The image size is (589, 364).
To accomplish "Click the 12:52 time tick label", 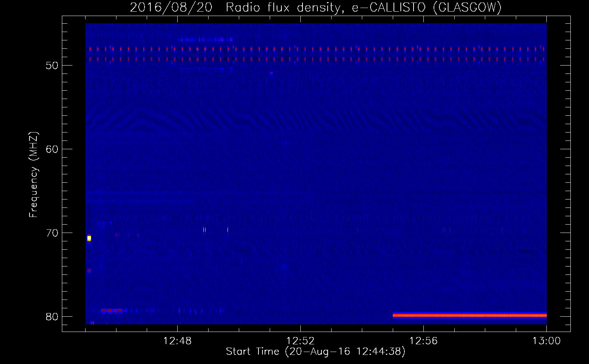I will 300,341.
